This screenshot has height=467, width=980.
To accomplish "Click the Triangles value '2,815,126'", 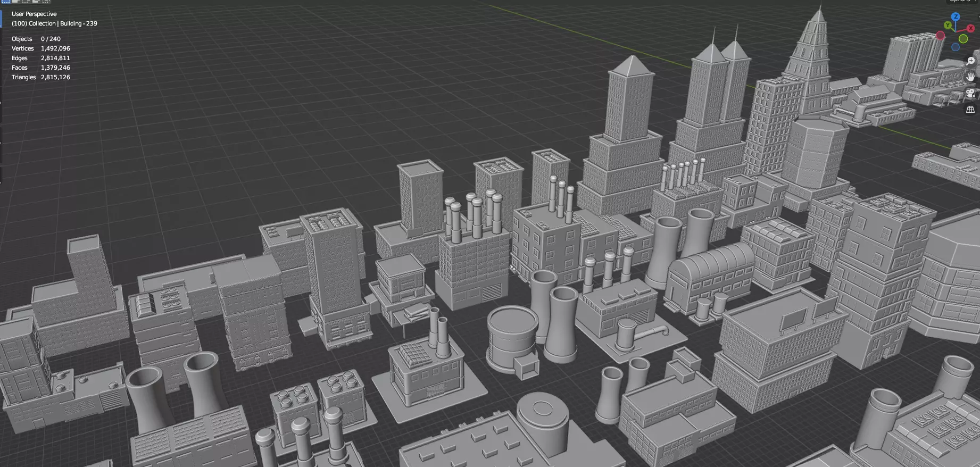I will (x=55, y=77).
